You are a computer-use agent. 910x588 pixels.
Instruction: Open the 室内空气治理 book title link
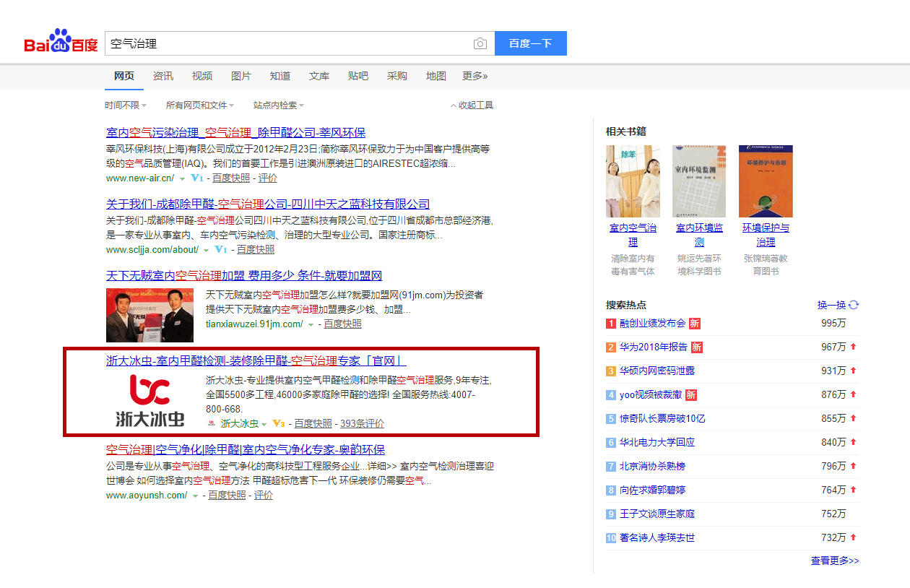(x=633, y=235)
